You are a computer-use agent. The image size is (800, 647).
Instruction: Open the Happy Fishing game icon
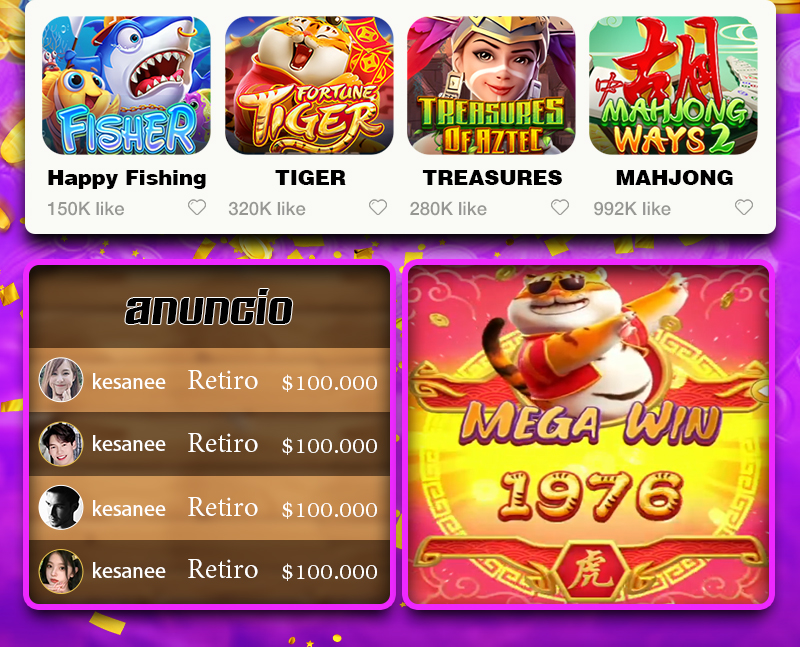tap(126, 85)
